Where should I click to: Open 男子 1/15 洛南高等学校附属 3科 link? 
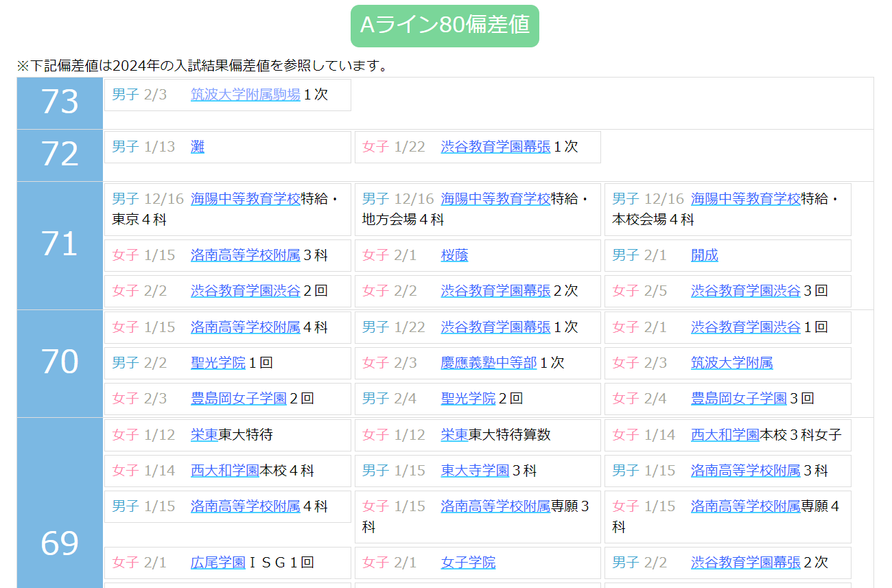click(x=746, y=471)
